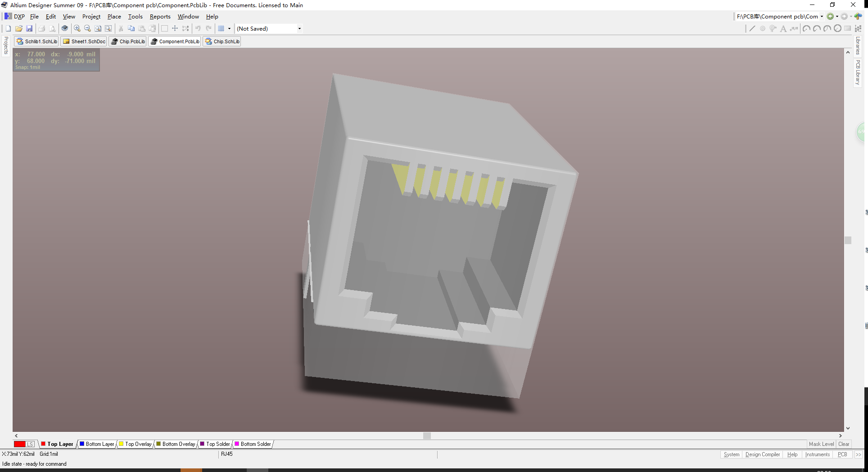Image resolution: width=868 pixels, height=472 pixels.
Task: Select the Bottom Overlay layer tab
Action: (176, 444)
